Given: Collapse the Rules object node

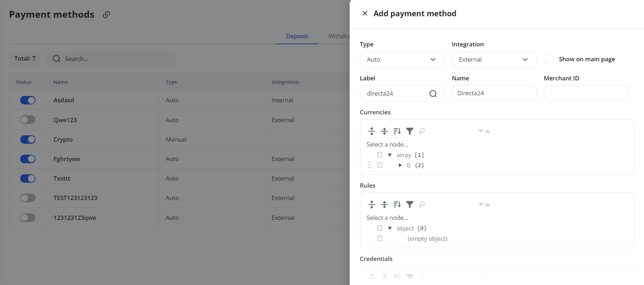Looking at the screenshot, I should (x=390, y=228).
